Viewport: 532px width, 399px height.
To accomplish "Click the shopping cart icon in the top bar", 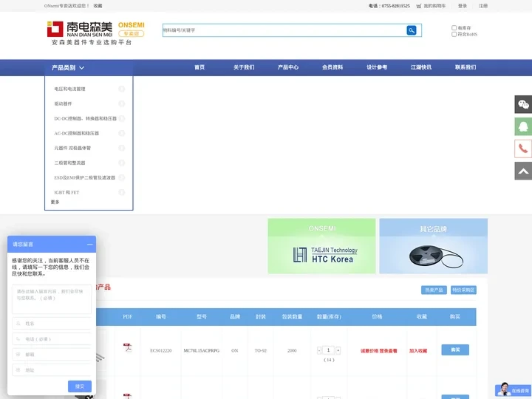I will 419,6.
